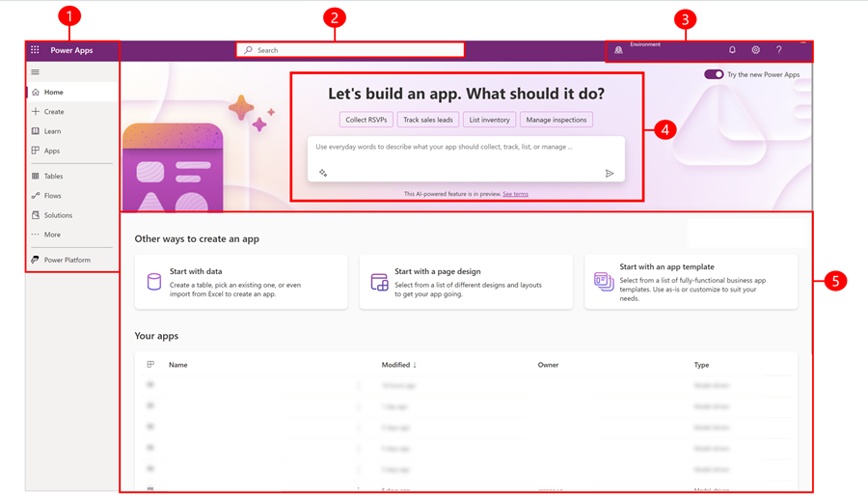Click the search magnifier icon

[249, 50]
